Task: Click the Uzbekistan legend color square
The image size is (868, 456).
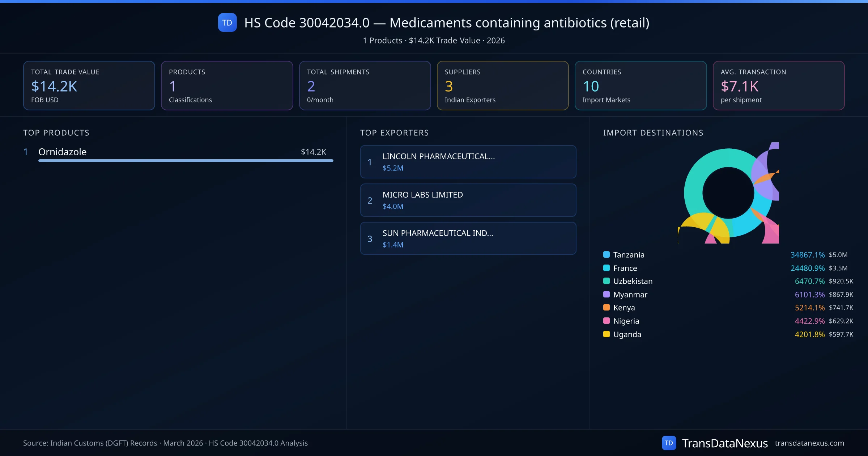Action: coord(607,281)
